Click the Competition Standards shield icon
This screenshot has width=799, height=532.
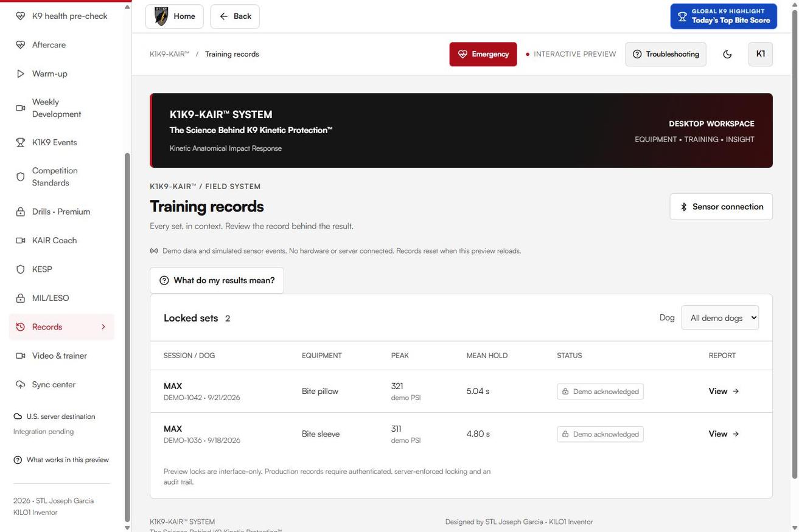point(20,177)
